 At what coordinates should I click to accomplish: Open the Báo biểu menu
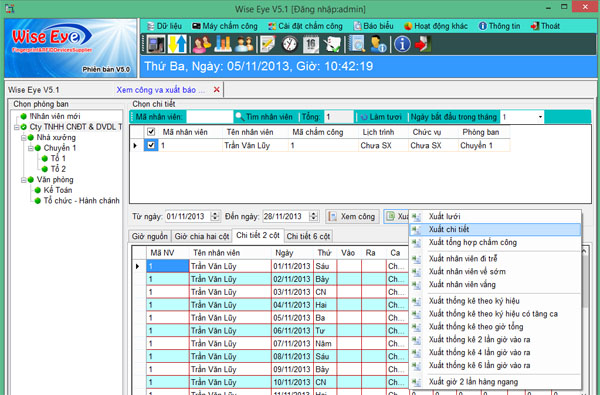[x=373, y=26]
